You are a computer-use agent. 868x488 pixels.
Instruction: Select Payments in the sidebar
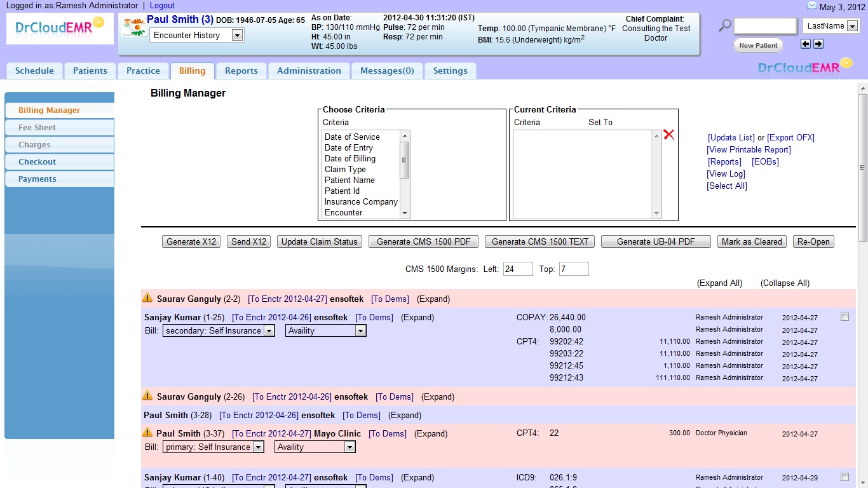(59, 179)
